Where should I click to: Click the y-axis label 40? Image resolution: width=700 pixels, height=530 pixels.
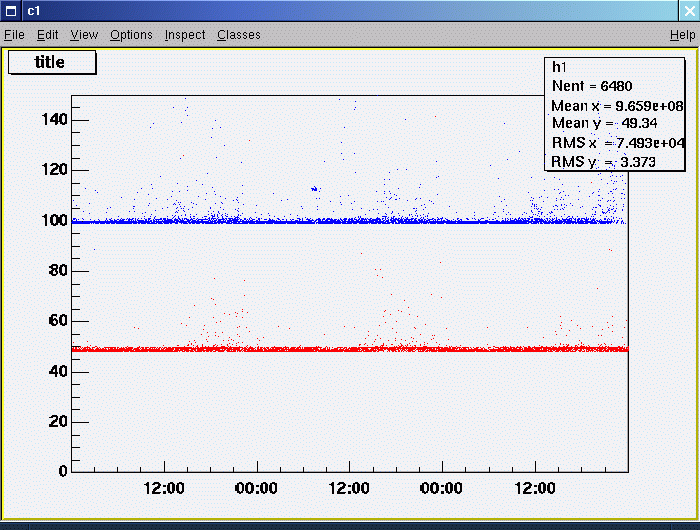pos(58,371)
